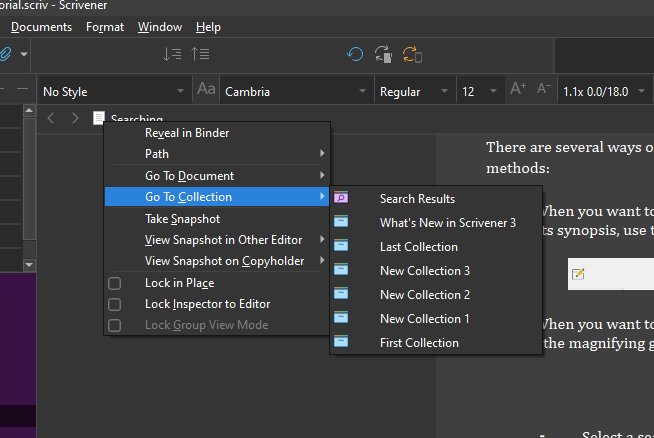This screenshot has height=438, width=654.
Task: Expand View Snapshot on Copyholder arrow
Action: (x=322, y=261)
